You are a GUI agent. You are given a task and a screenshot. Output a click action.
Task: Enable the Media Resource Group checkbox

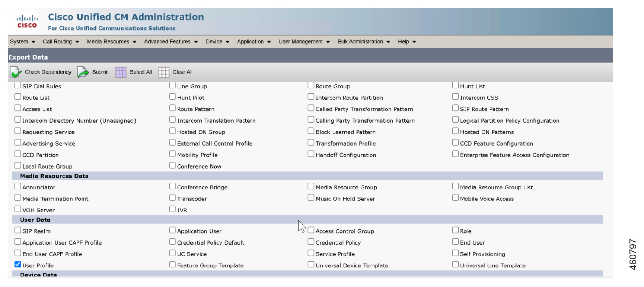[x=311, y=186]
